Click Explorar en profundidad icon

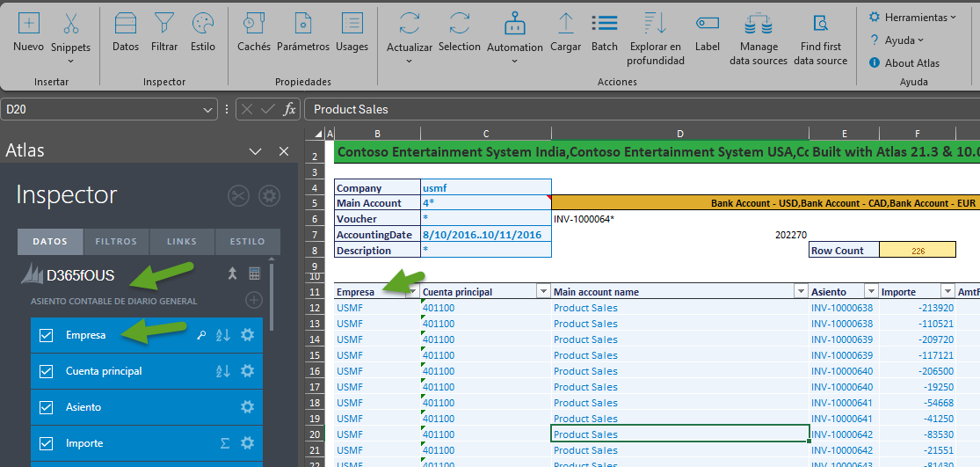coord(656,24)
